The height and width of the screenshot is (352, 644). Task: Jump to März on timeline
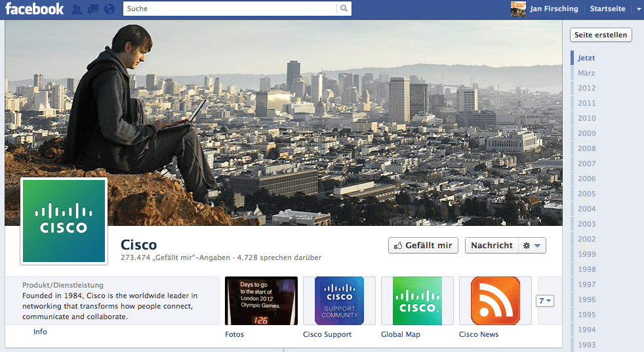586,73
